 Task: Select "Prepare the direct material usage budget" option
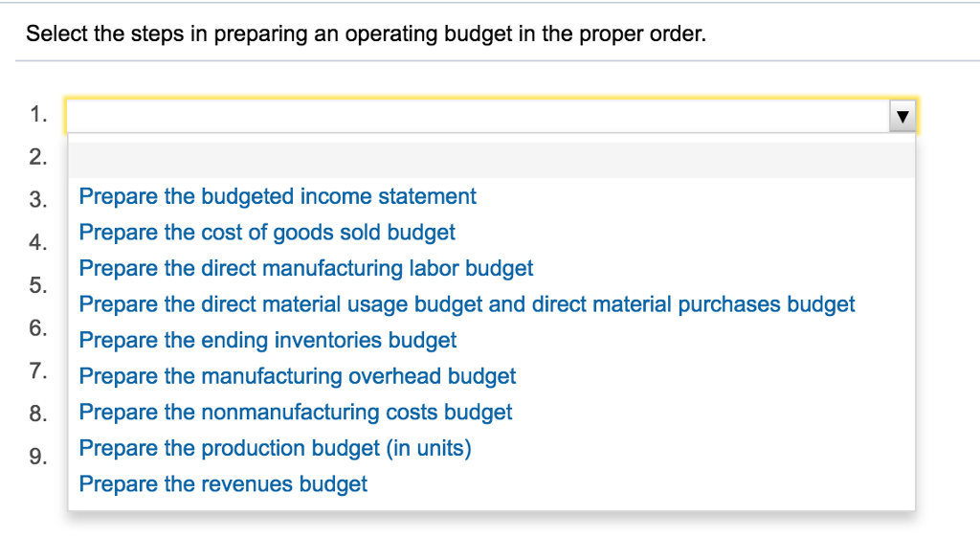(x=467, y=303)
